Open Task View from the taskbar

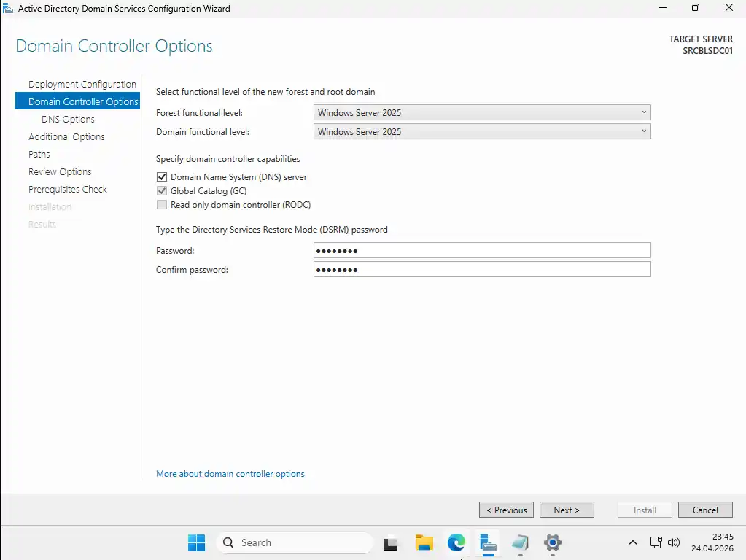tap(390, 543)
